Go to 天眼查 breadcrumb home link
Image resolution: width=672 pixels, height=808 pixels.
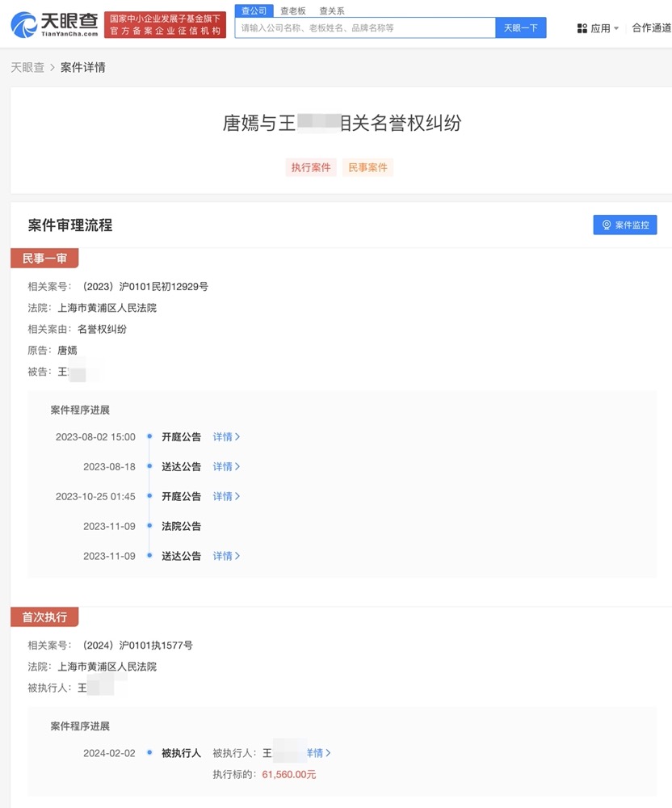pos(27,67)
